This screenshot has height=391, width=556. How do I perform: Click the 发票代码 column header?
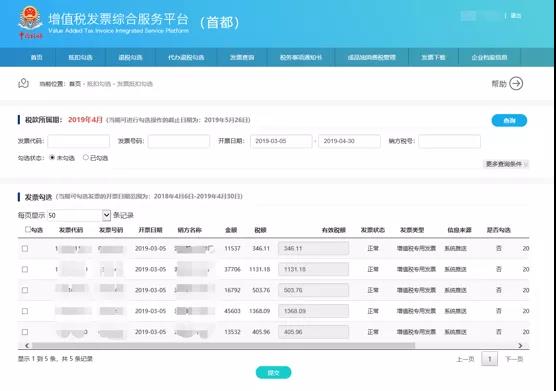[x=71, y=230]
